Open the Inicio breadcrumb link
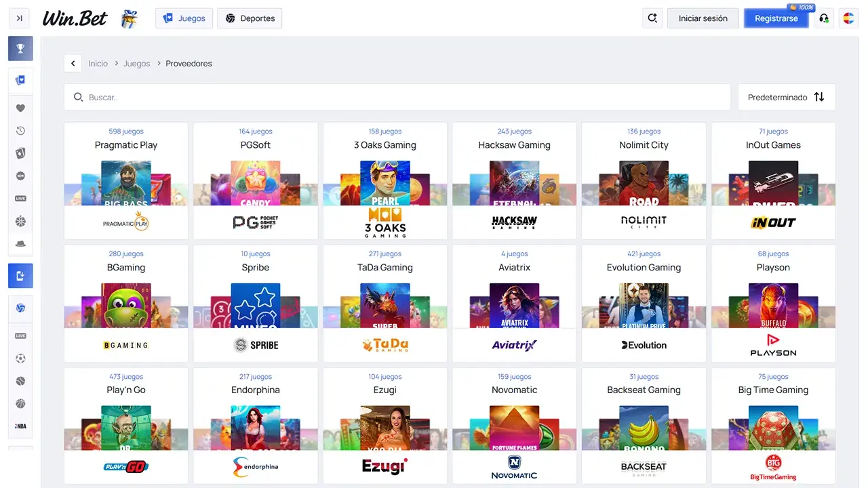868x488 pixels. coord(98,64)
